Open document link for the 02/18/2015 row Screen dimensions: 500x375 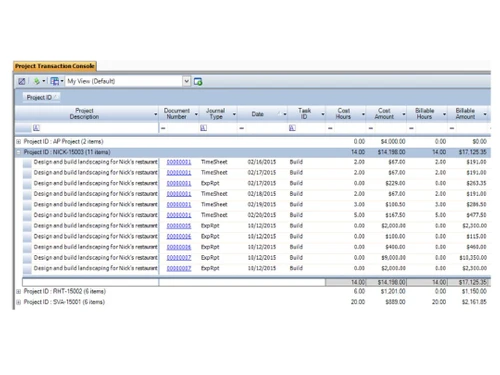coord(179,194)
